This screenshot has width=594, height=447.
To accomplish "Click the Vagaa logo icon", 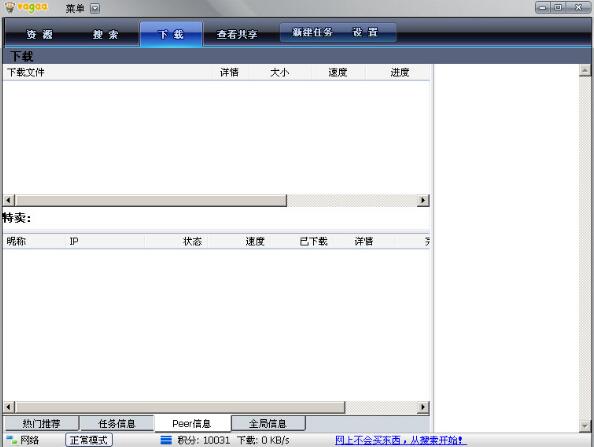I will (10, 7).
